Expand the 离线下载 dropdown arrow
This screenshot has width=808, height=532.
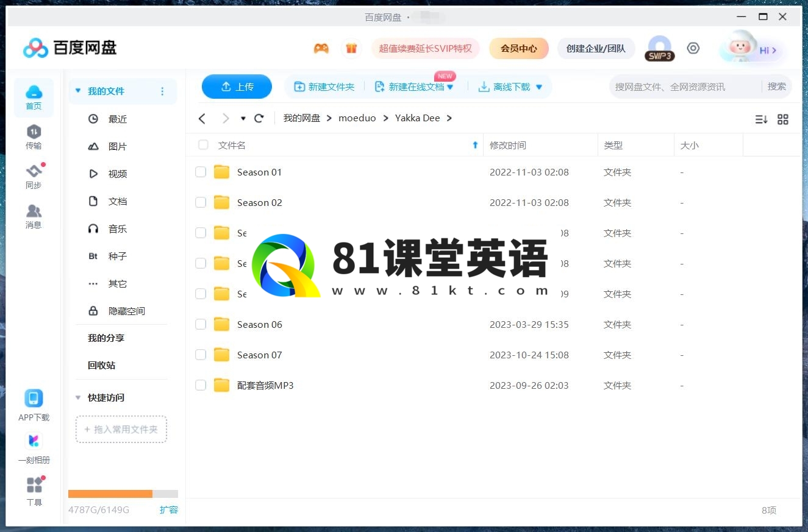point(539,87)
